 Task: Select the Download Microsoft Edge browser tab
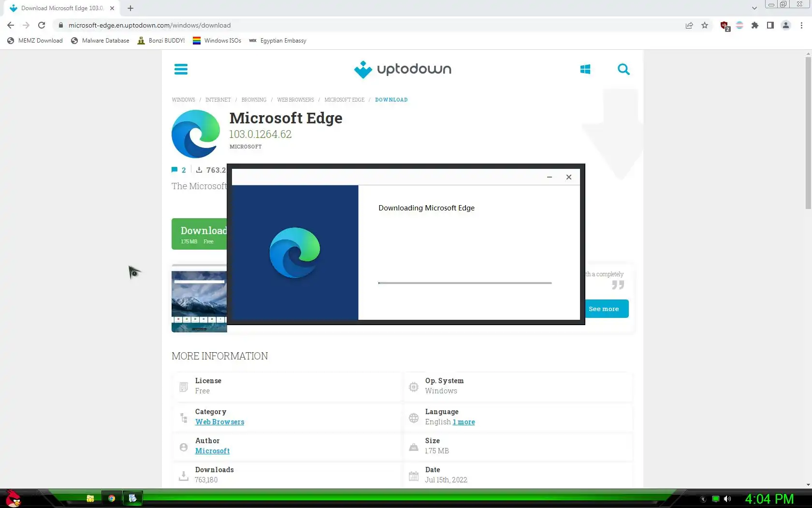61,8
